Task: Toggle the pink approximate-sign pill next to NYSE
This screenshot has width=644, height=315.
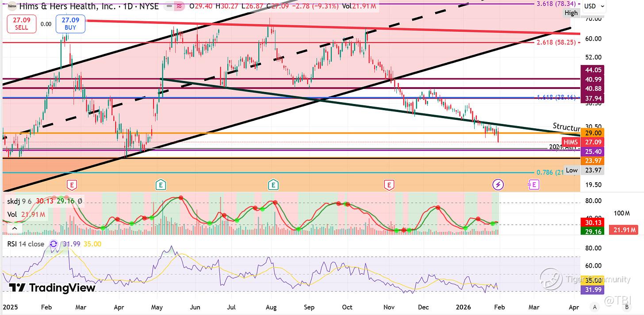Action: [x=178, y=7]
